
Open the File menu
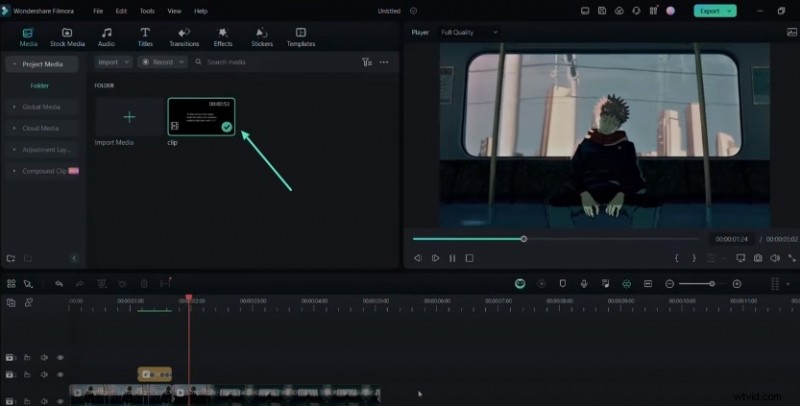click(98, 11)
